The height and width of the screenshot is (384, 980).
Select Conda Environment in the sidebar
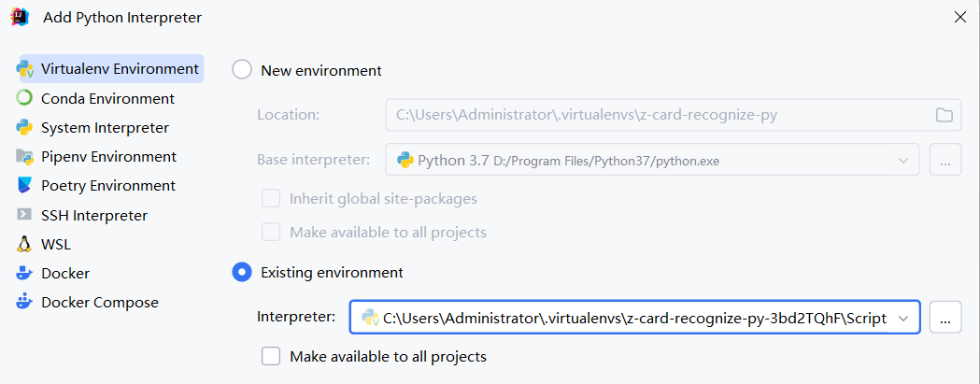107,99
